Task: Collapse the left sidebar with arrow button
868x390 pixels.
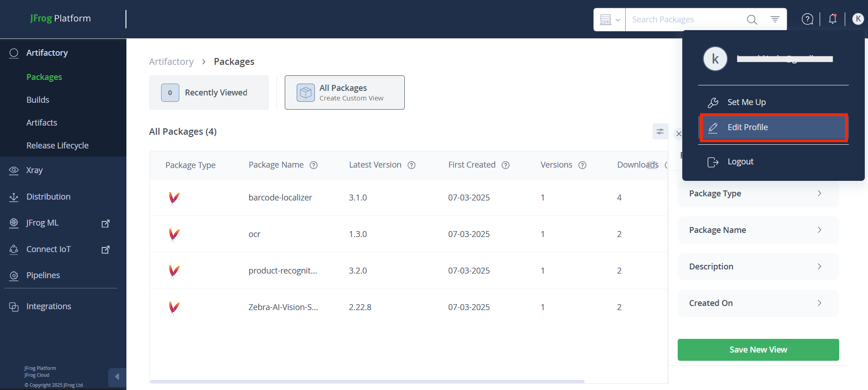Action: [117, 377]
